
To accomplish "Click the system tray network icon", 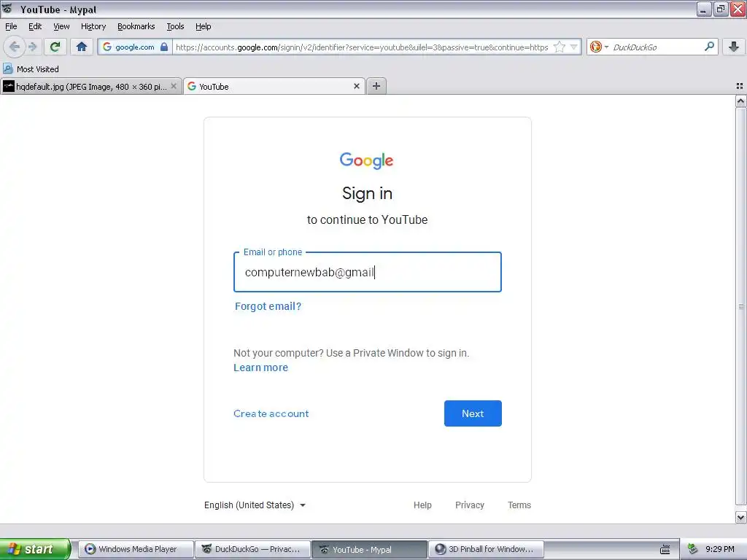I will pyautogui.click(x=692, y=549).
